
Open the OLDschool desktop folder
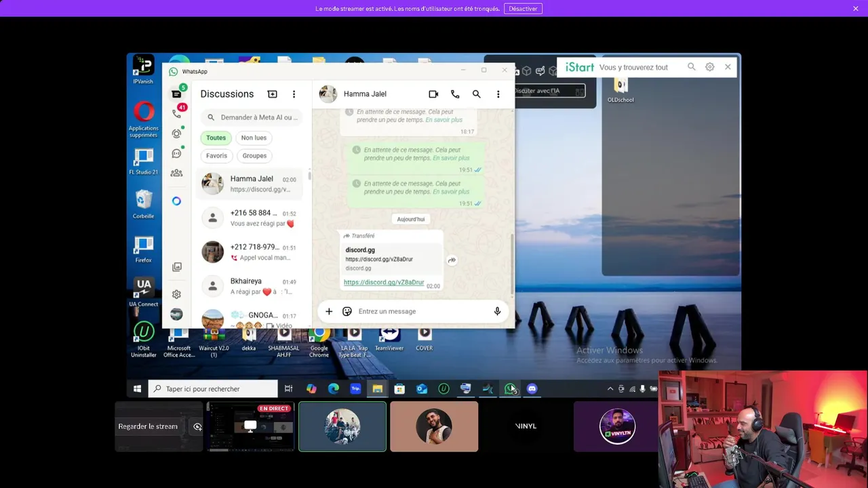click(620, 89)
